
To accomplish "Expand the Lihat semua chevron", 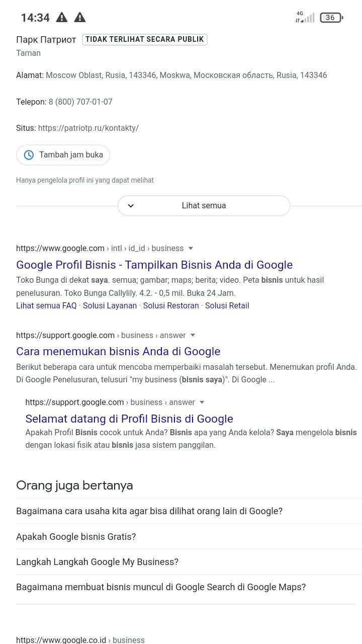I will click(x=131, y=206).
